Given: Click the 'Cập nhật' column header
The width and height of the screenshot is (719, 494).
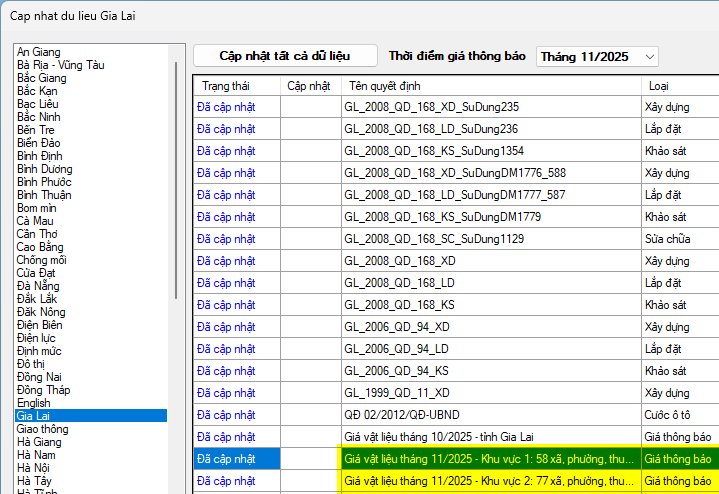Looking at the screenshot, I should [309, 86].
